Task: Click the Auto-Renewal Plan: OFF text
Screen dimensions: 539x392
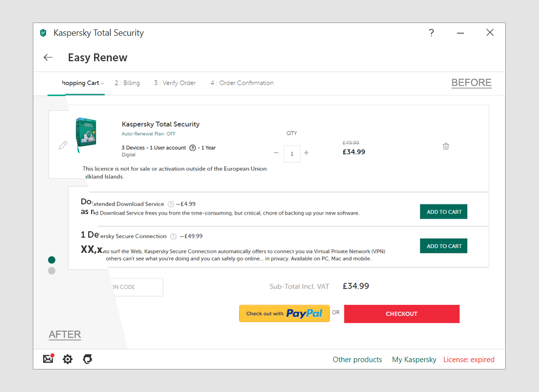Action: [148, 134]
